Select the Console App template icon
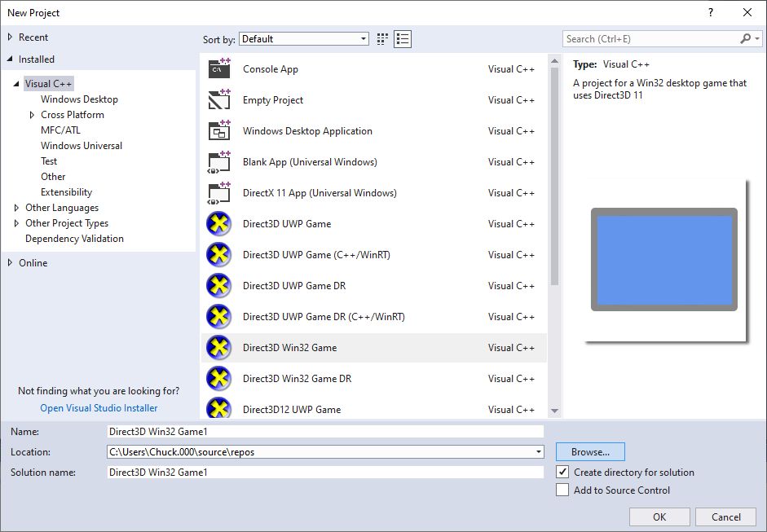The height and width of the screenshot is (532, 767). [219, 68]
